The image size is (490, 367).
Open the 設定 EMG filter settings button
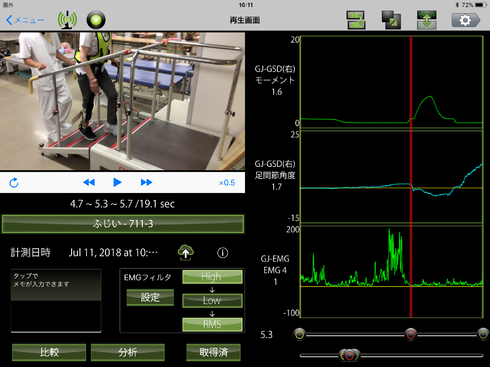(150, 297)
